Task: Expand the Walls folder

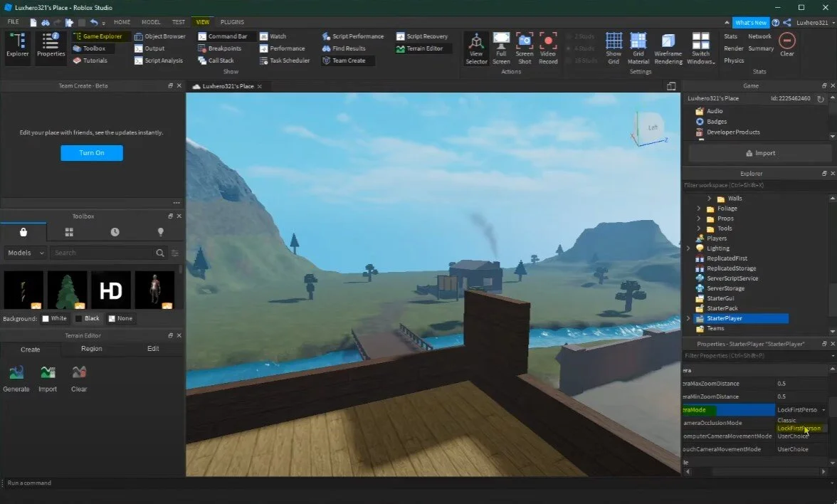Action: coord(710,199)
